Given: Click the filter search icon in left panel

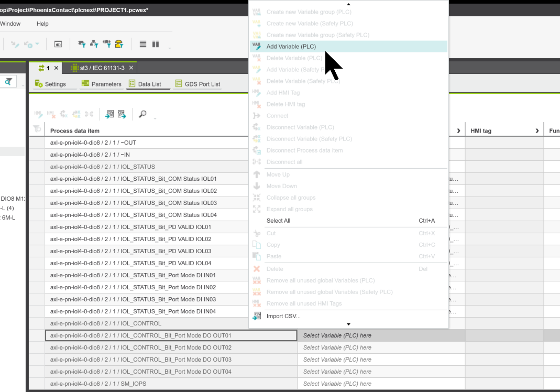Looking at the screenshot, I should [8, 81].
